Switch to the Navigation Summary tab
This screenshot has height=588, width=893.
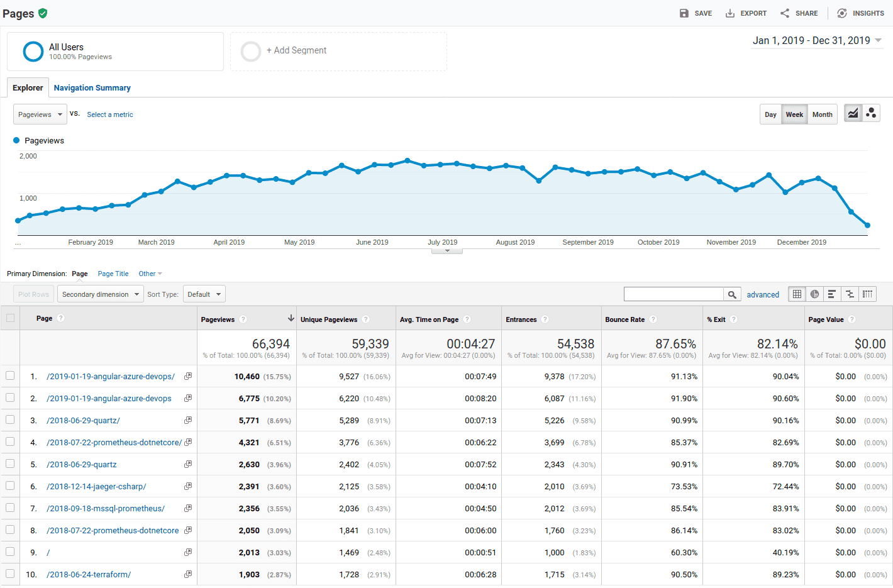[x=92, y=88]
